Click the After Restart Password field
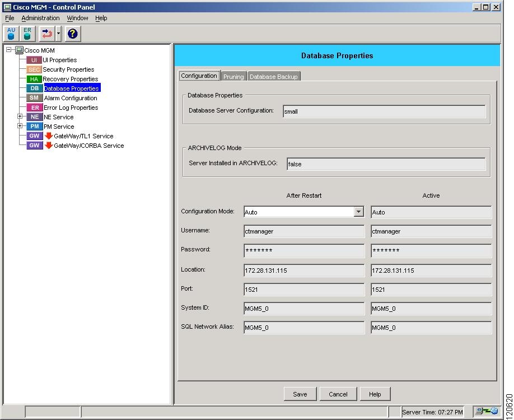This screenshot has width=514, height=420. (303, 250)
